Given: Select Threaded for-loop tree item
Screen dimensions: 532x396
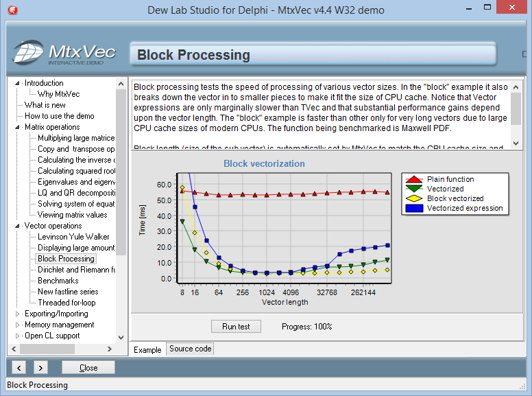Looking at the screenshot, I should click(66, 303).
